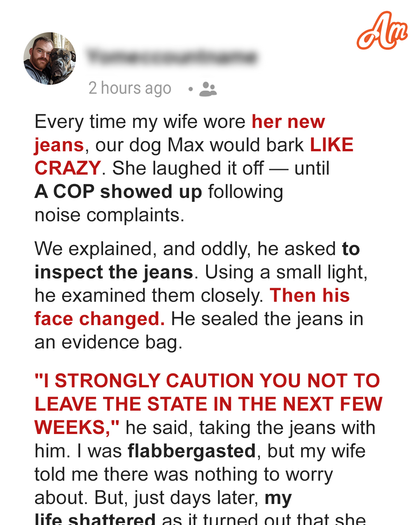Click the blurred account name
Image resolution: width=420 pixels, height=525 pixels.
point(171,57)
